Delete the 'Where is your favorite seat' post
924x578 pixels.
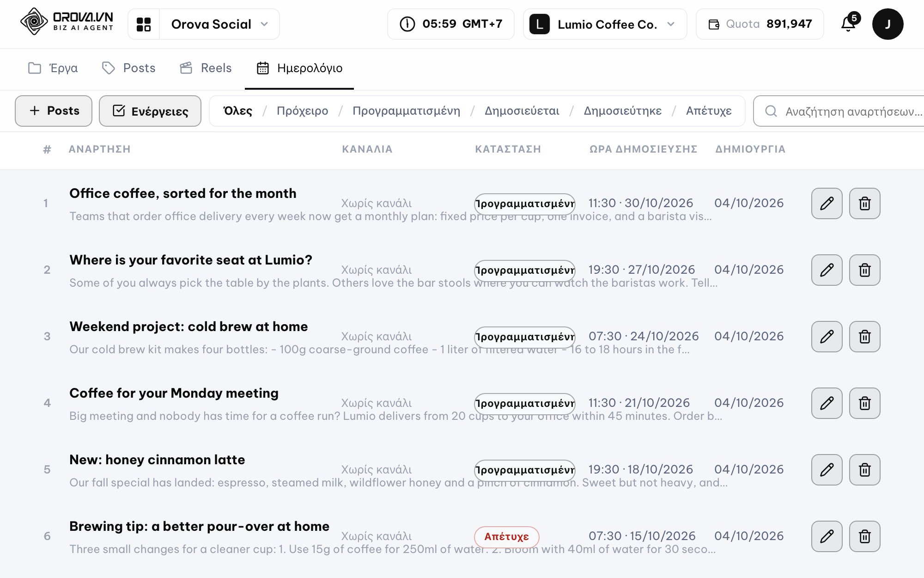(x=865, y=270)
